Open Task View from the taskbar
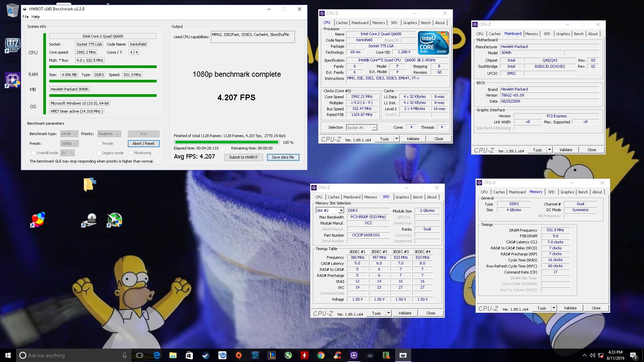Viewport: 644px width, 362px height. point(140,355)
